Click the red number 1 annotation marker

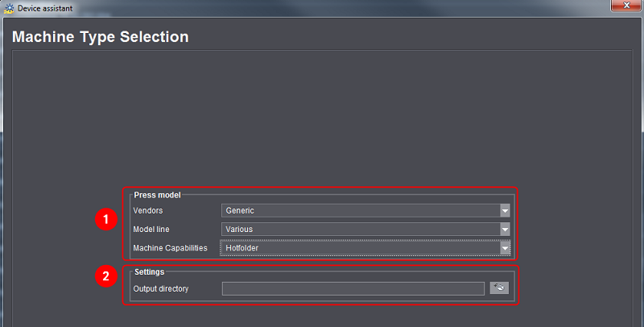pyautogui.click(x=102, y=220)
